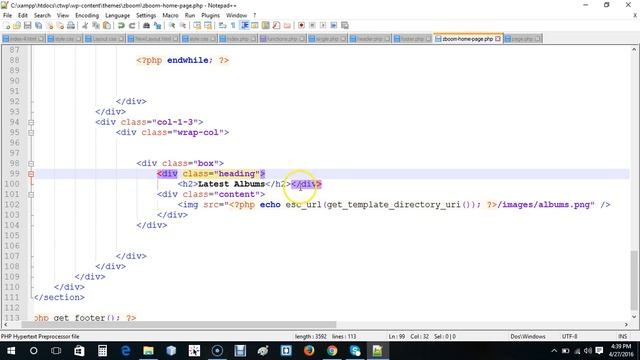This screenshot has width=640, height=360.
Task: Stop macro recording from the toolbar
Action: 312,25
